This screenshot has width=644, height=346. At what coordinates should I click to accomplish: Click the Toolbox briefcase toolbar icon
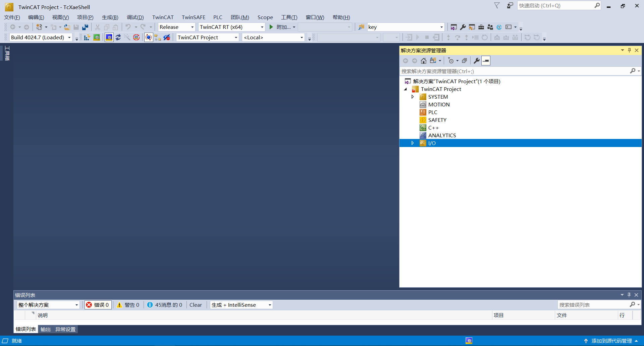(x=481, y=27)
